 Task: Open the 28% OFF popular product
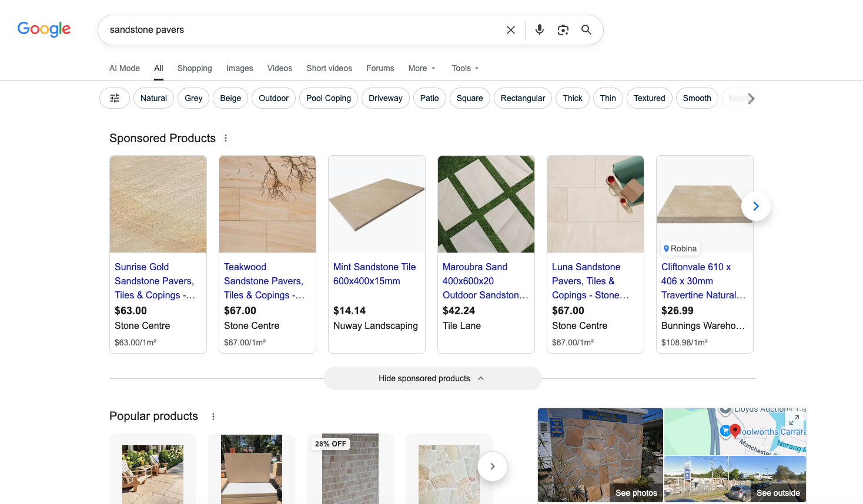click(350, 469)
